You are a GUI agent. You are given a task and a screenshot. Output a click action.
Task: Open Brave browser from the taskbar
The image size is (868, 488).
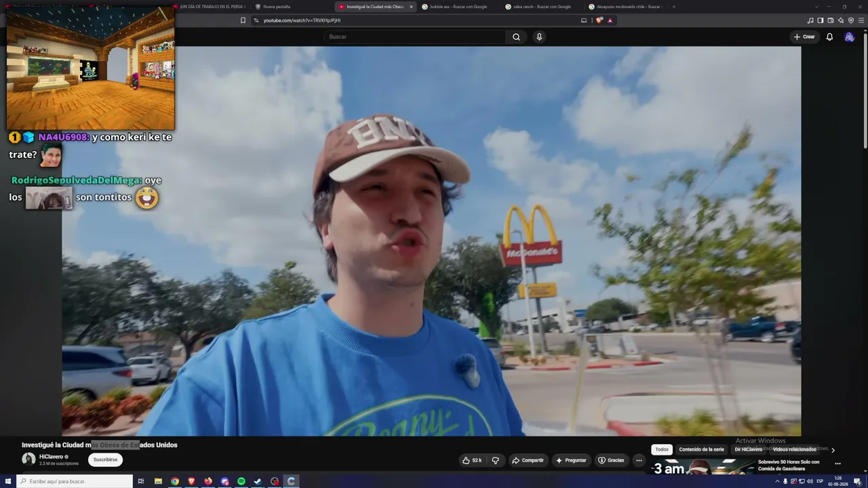191,481
